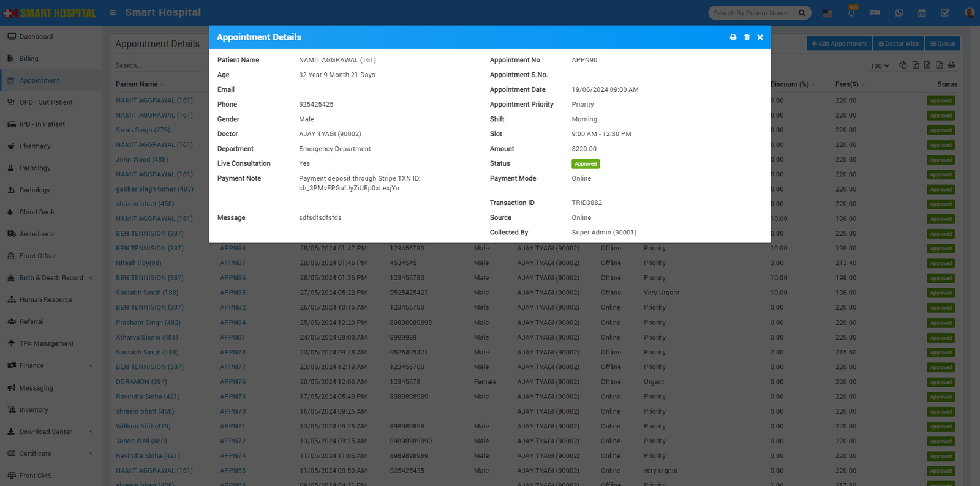The height and width of the screenshot is (486, 980).
Task: Close the Appointment Details dialog
Action: pos(760,37)
